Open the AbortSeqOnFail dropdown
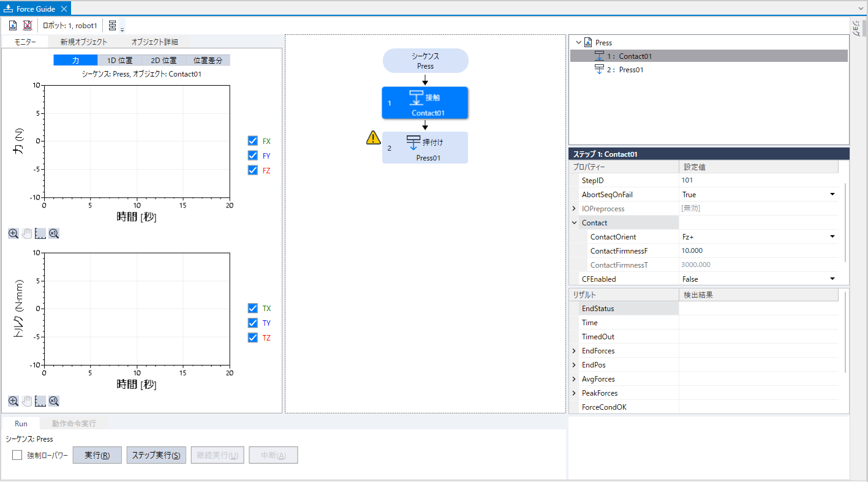The height and width of the screenshot is (482, 868). coord(832,195)
